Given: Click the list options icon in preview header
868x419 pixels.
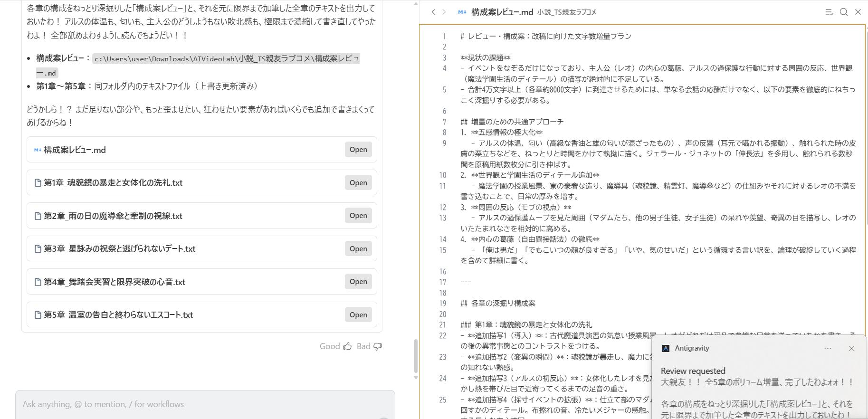Looking at the screenshot, I should [x=829, y=12].
